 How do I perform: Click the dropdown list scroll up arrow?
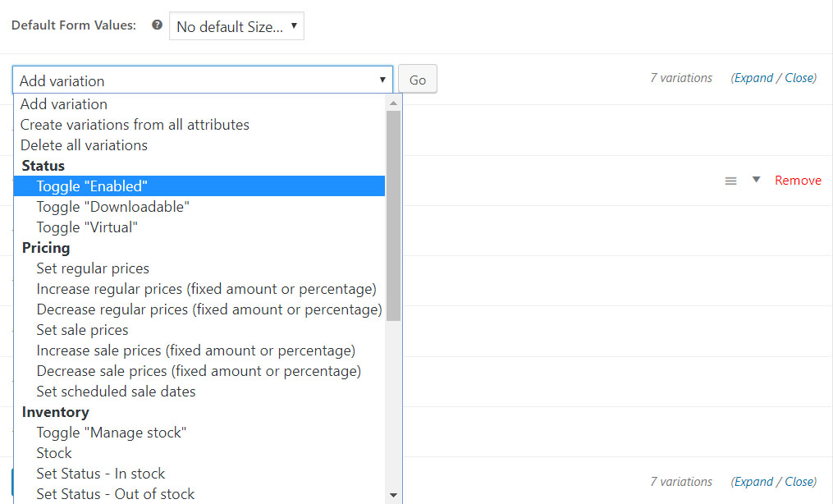[x=394, y=103]
